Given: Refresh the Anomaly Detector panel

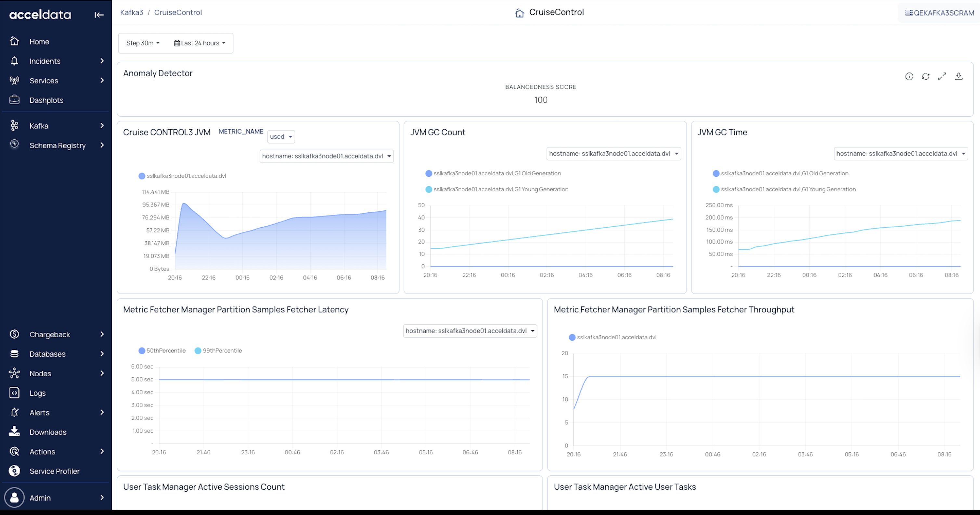Looking at the screenshot, I should click(x=926, y=76).
